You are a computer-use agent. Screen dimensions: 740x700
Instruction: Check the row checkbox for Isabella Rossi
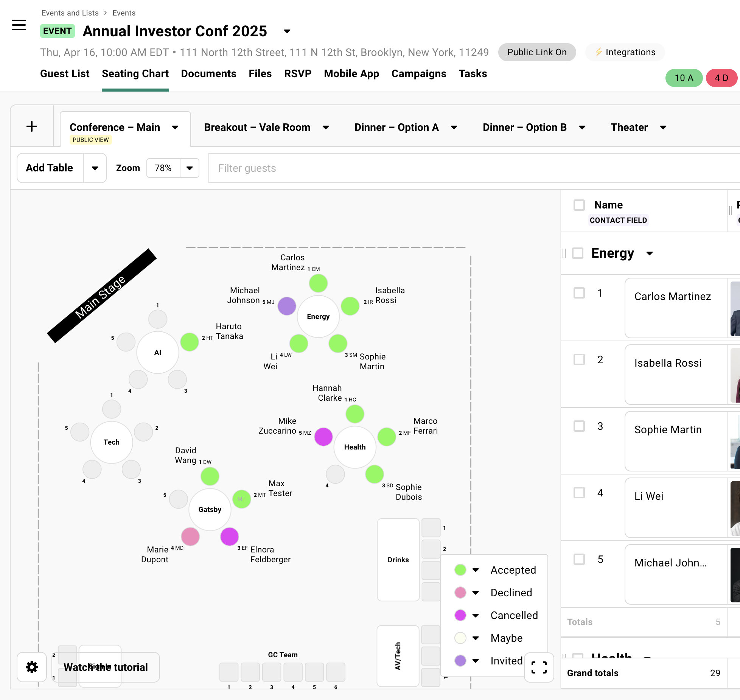pos(579,359)
